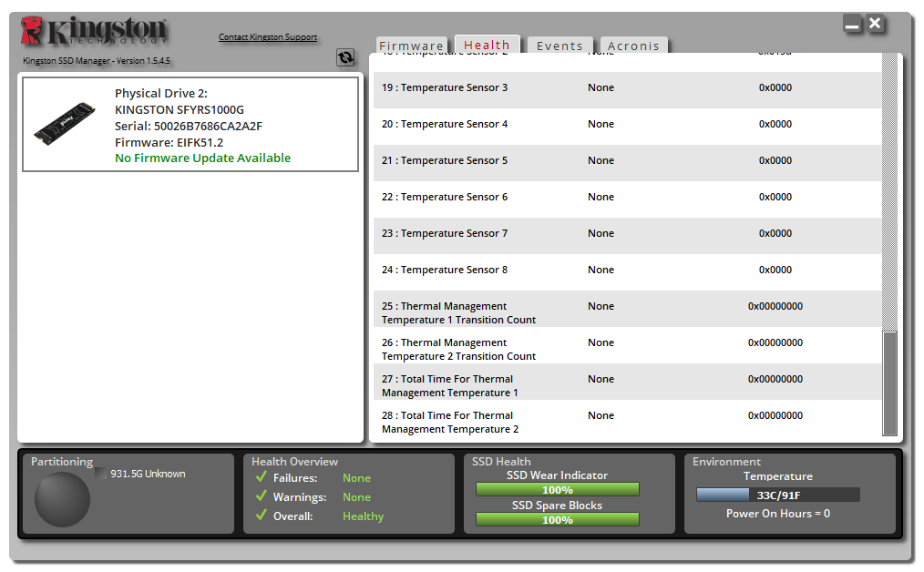Select row '21 : Temperature Sensor 5'
This screenshot has width=924, height=572.
click(628, 161)
